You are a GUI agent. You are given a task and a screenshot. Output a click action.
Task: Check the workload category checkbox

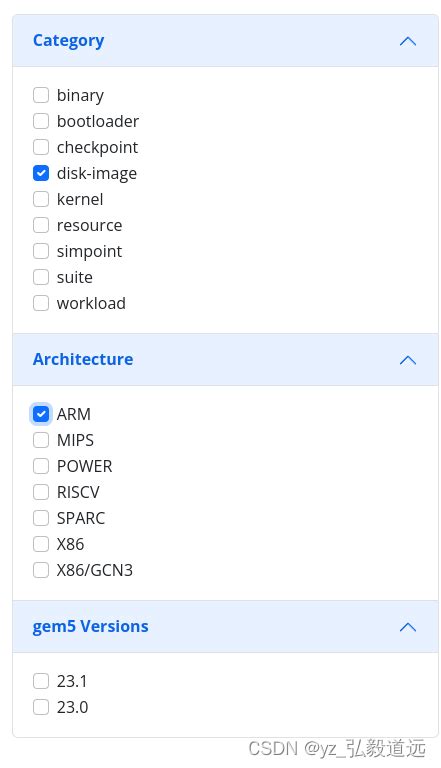(x=41, y=303)
